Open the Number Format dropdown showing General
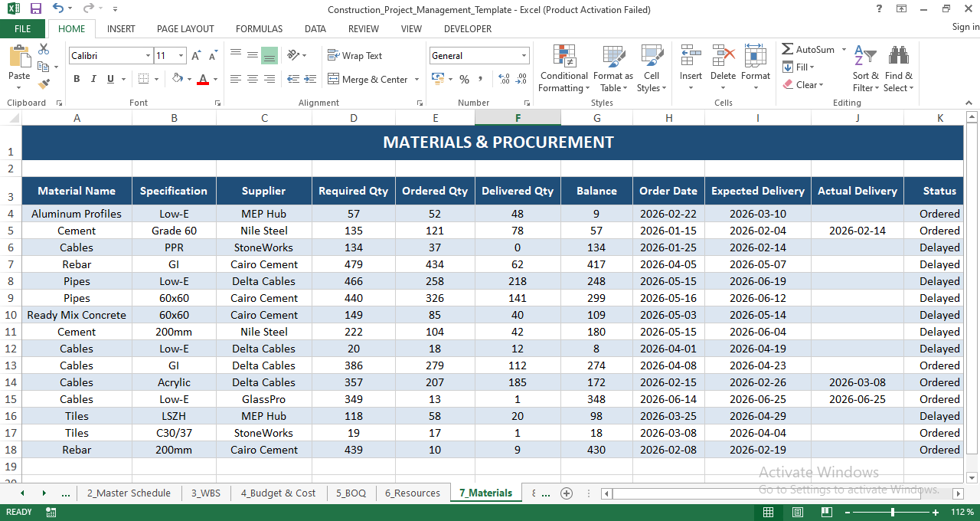980x521 pixels. (x=479, y=55)
